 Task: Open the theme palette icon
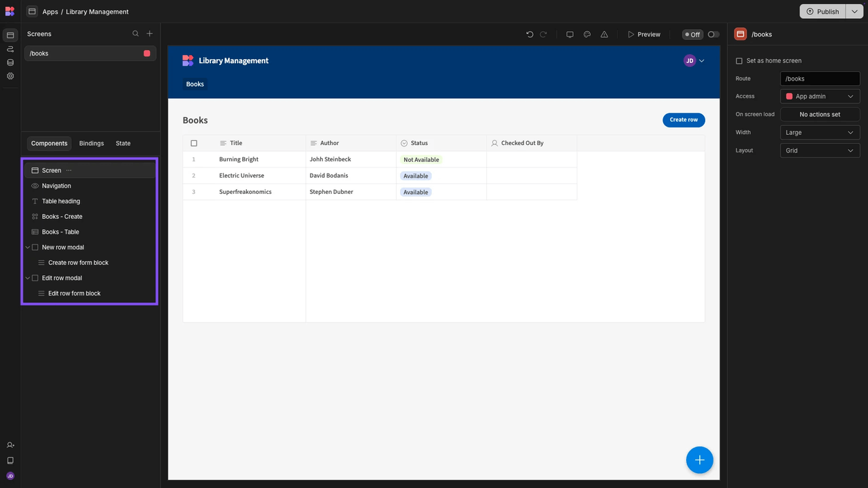coord(587,35)
